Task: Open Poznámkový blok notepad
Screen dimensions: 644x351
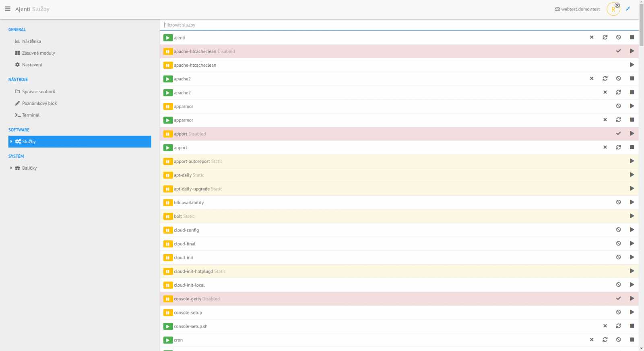Action: pos(36,103)
